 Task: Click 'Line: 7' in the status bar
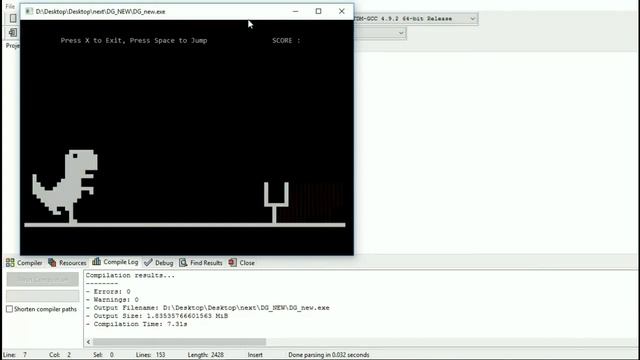point(15,355)
